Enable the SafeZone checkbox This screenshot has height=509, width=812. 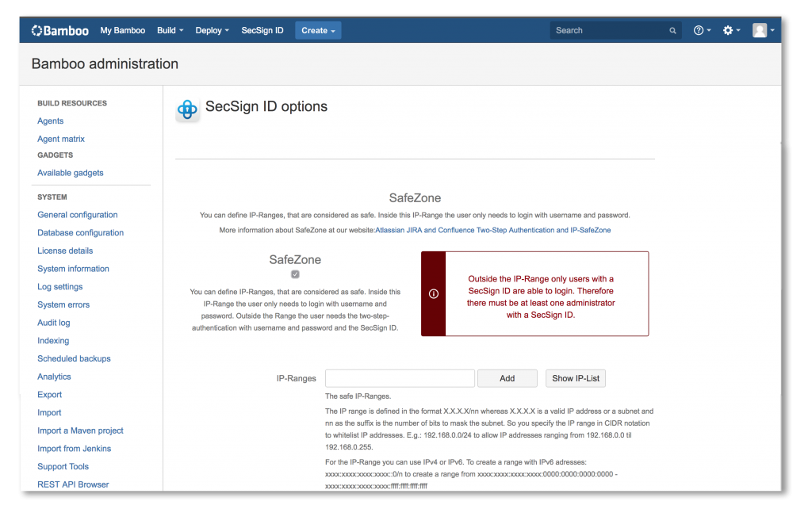[x=295, y=274]
